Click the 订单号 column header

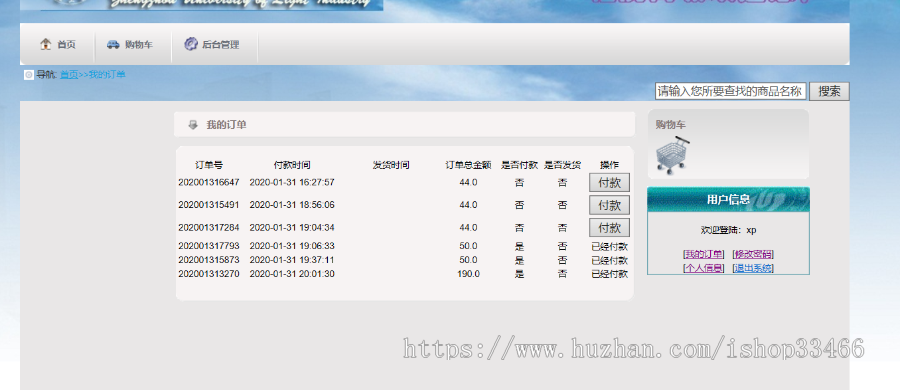pyautogui.click(x=209, y=165)
